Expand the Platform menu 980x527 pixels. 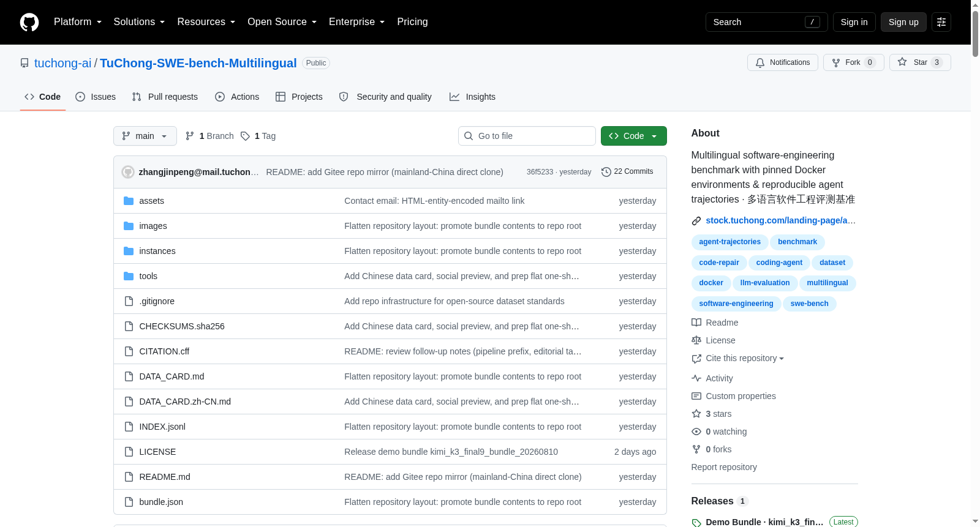point(78,22)
